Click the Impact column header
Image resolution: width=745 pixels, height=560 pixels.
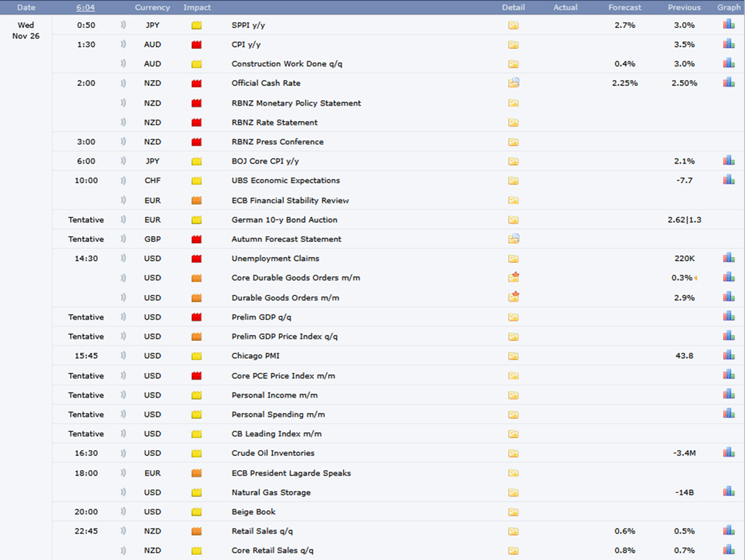pos(197,8)
